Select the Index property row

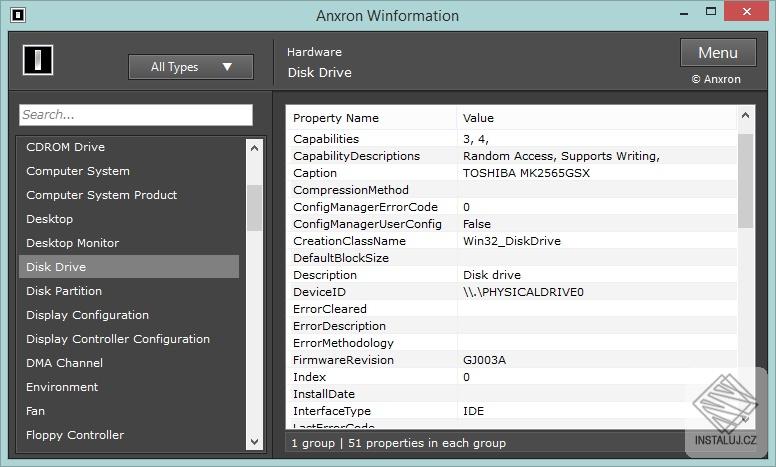coord(512,377)
